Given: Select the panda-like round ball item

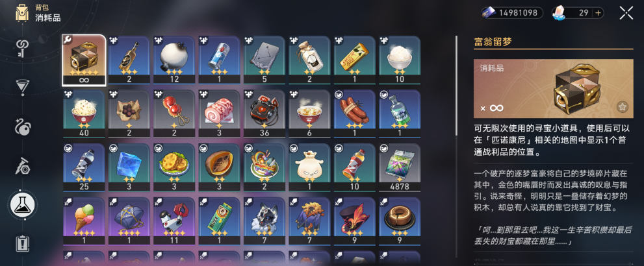Looking at the screenshot, I should click(174, 60).
